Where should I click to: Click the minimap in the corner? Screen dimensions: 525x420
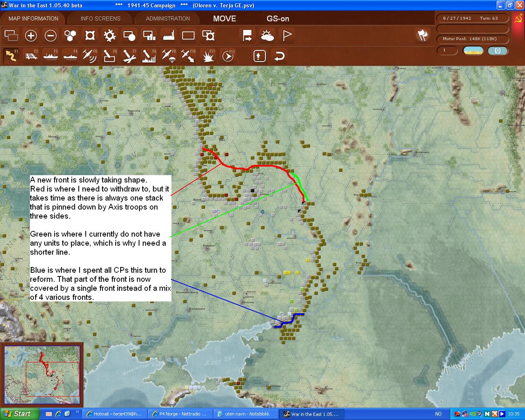coord(42,375)
